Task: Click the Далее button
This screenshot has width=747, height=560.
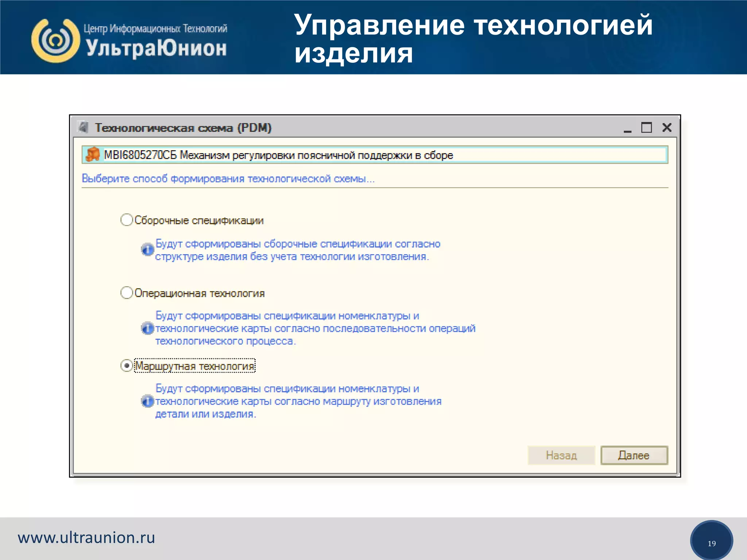Action: click(x=634, y=455)
